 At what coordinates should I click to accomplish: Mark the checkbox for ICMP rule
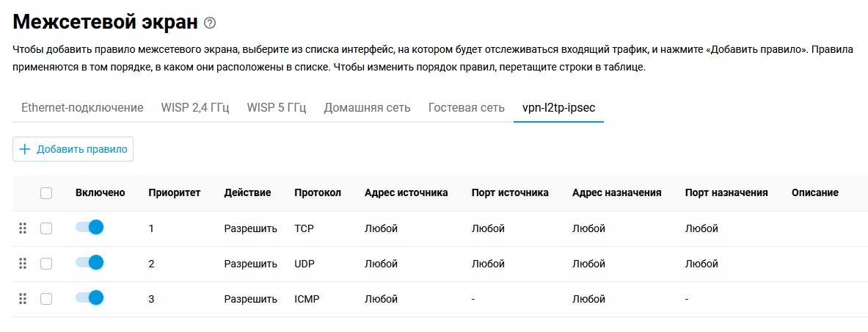click(x=46, y=298)
